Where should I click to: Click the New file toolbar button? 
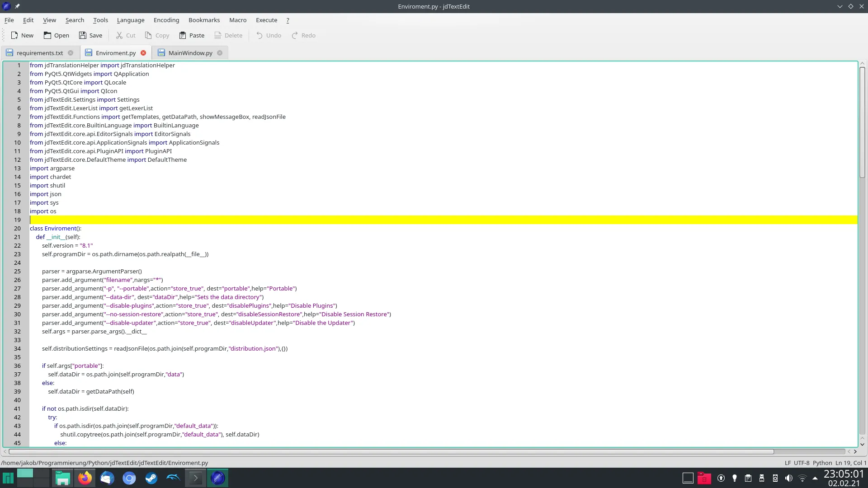click(22, 35)
